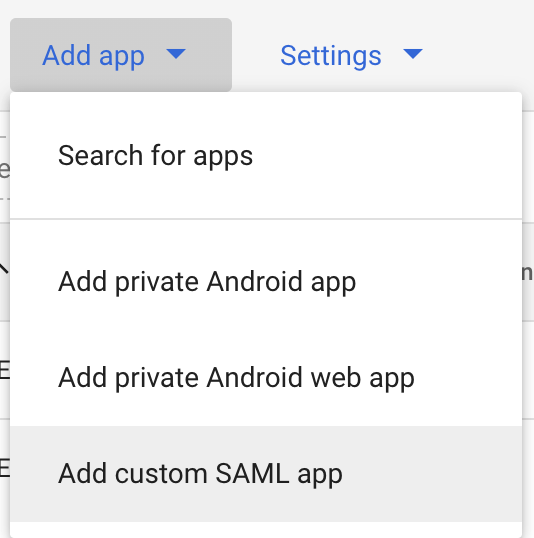Image resolution: width=534 pixels, height=538 pixels.
Task: Expand the Settings triangle arrow
Action: coord(413,54)
